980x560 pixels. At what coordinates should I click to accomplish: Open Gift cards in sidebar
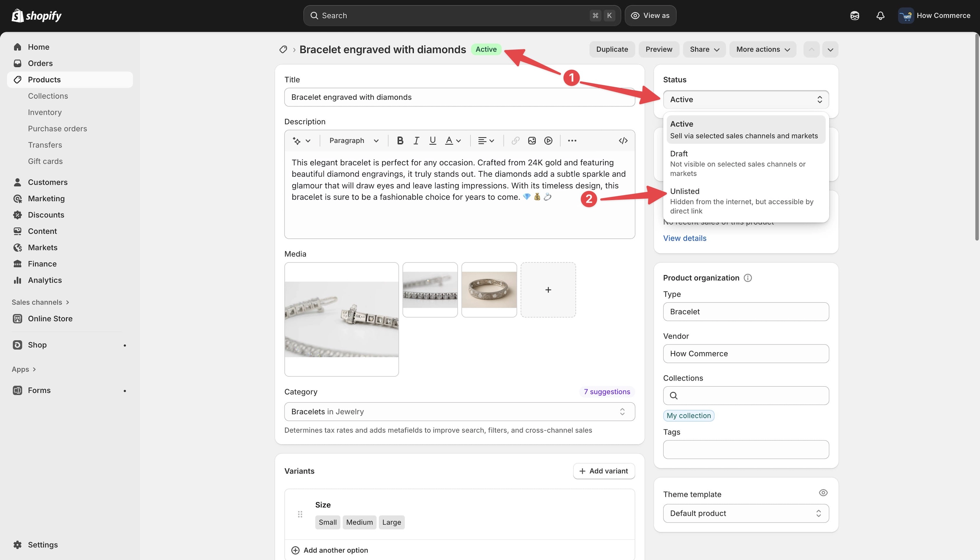45,161
